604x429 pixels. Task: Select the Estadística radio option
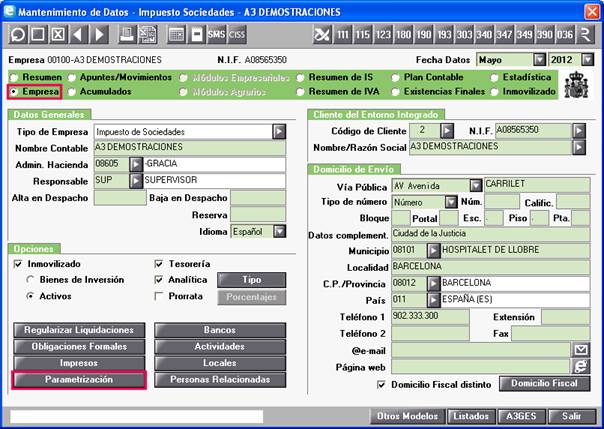[494, 77]
